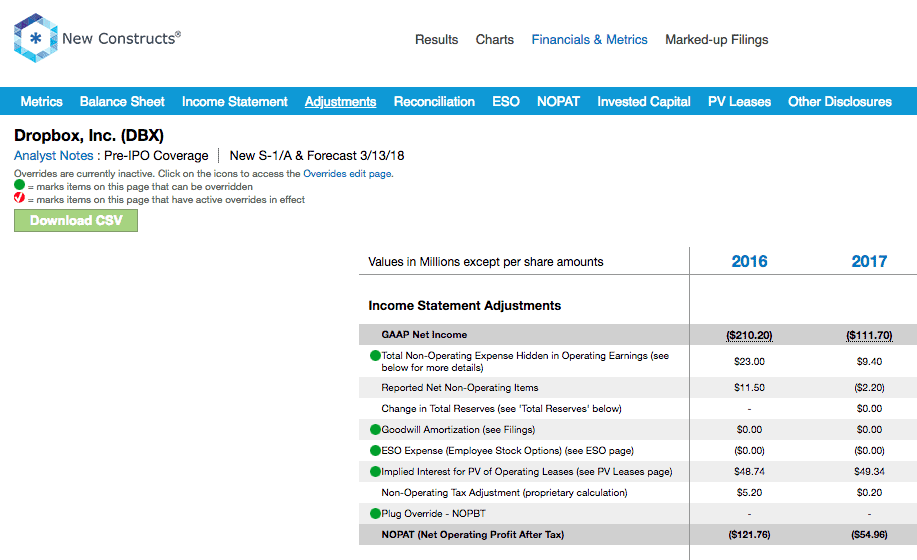Open the ESO page in the blue bar
Viewport: 917px width, 560px height.
506,102
